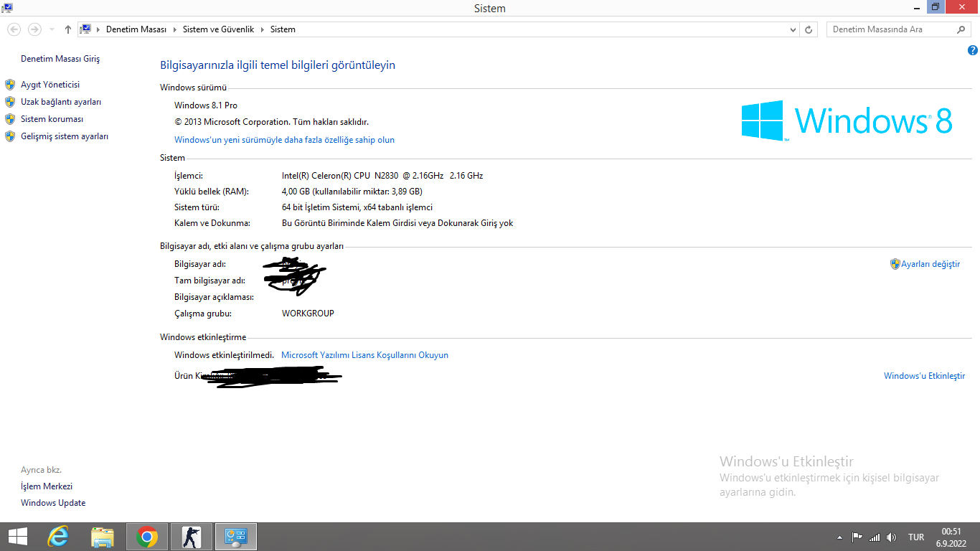
Task: Launch Internet Explorer from the taskbar
Action: coord(59,537)
